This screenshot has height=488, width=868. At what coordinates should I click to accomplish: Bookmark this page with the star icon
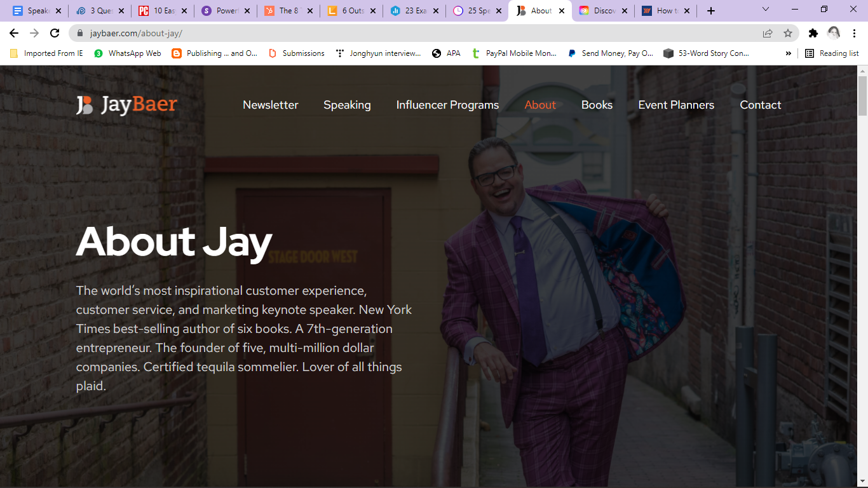[x=788, y=33]
